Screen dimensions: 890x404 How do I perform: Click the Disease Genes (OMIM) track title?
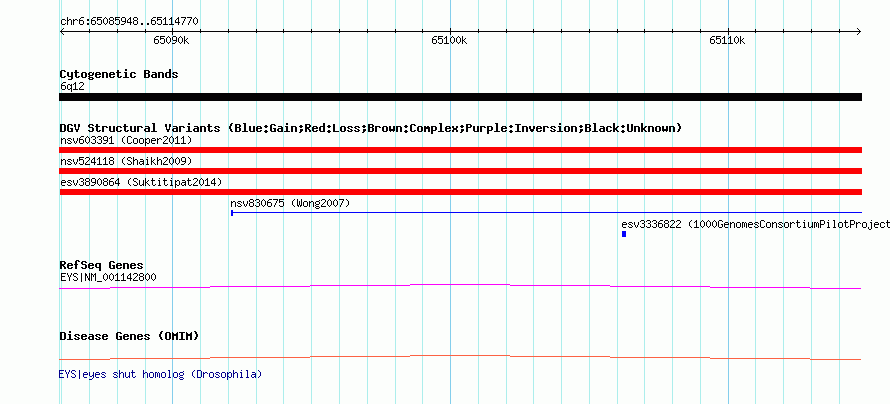[x=129, y=336]
